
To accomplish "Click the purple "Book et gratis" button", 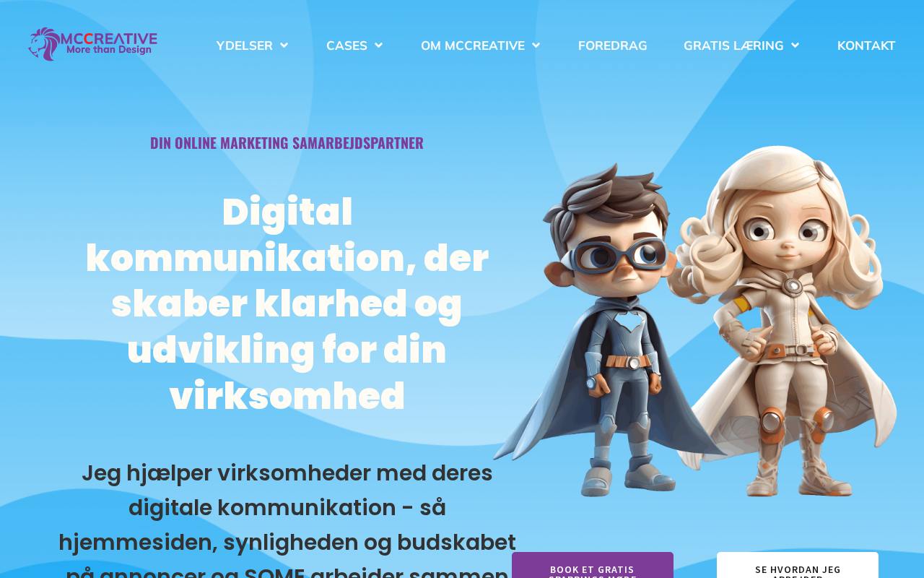I will tap(593, 566).
